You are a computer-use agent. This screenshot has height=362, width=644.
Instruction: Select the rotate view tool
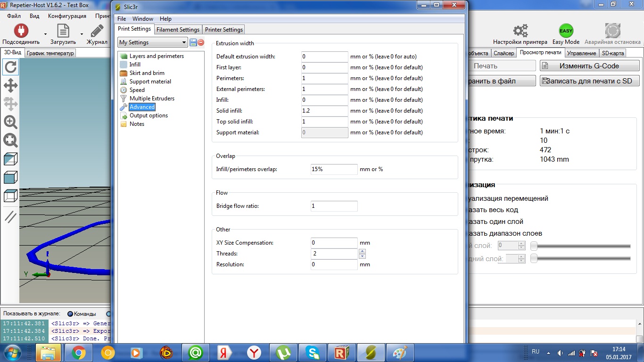click(10, 67)
